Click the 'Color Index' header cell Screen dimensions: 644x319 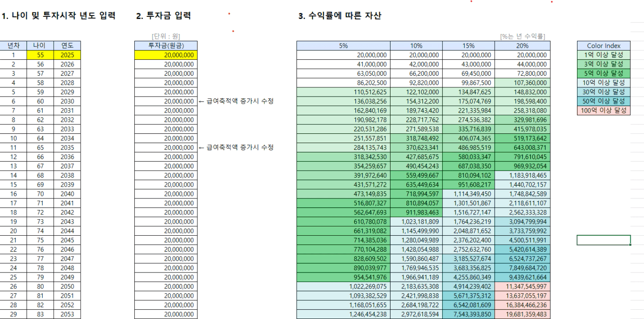pos(603,46)
